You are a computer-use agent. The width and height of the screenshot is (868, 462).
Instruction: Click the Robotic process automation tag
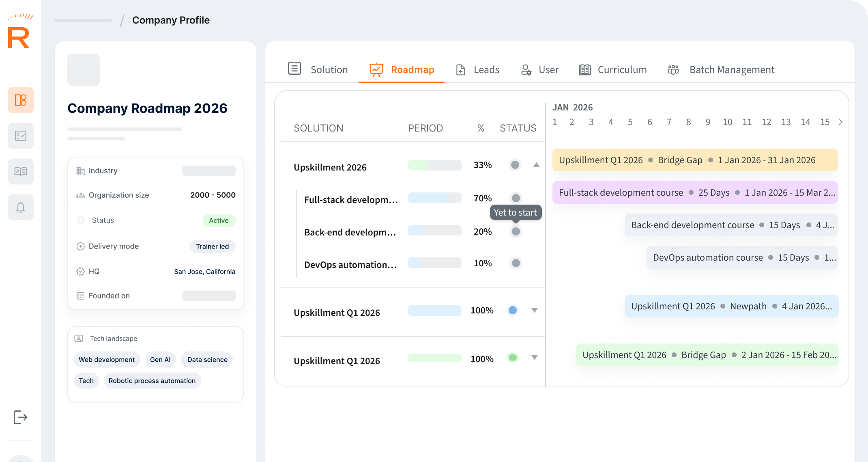click(152, 381)
